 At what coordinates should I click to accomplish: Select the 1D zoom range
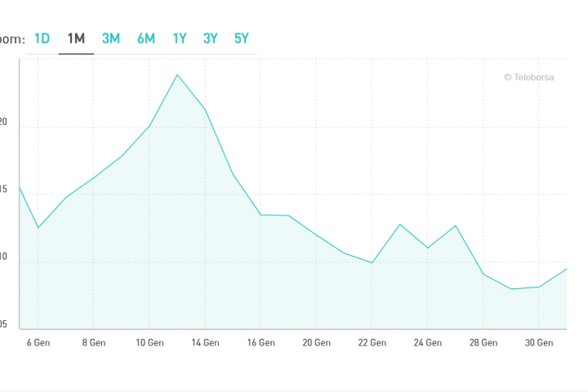click(x=42, y=38)
